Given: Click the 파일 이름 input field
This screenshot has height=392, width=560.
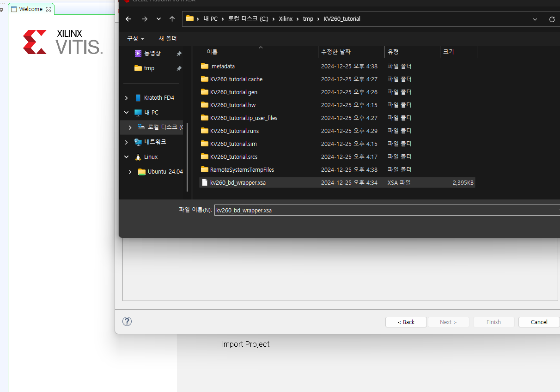Looking at the screenshot, I should 387,210.
